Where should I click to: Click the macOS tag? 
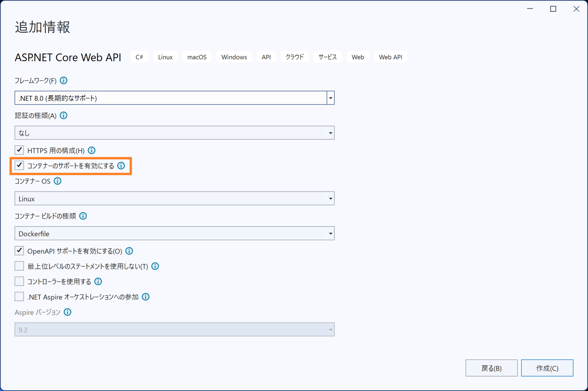(x=197, y=57)
